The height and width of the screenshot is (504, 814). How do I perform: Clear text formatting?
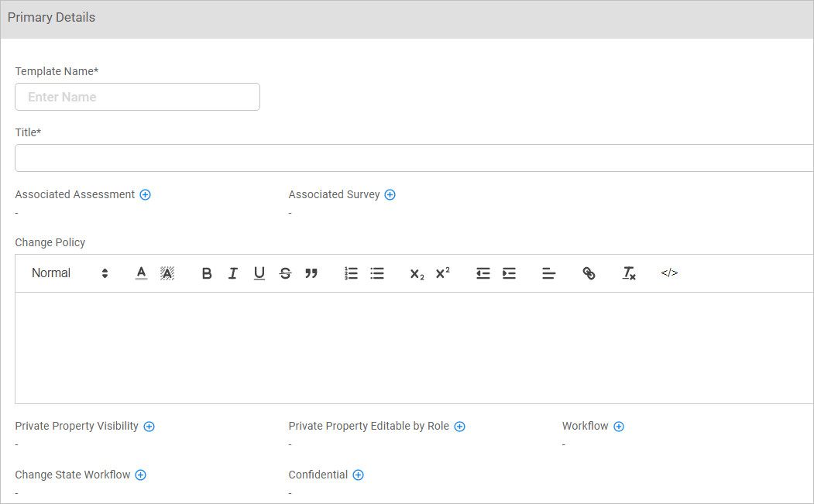629,273
